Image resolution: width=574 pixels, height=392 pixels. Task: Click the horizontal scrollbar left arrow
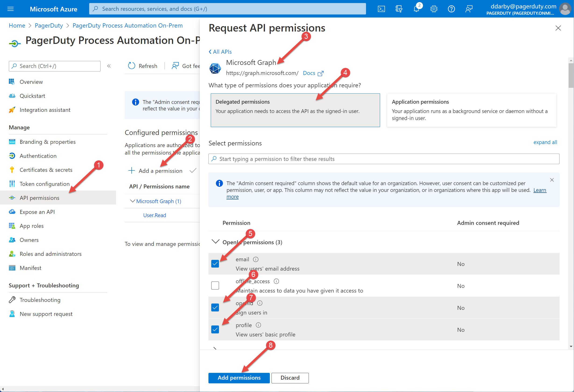point(3,389)
